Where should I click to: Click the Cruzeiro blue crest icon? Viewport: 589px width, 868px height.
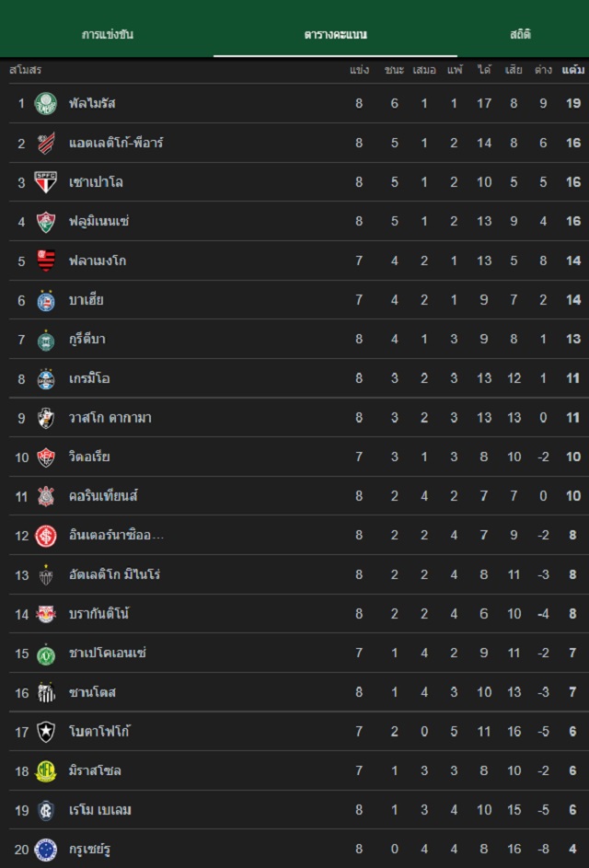tap(45, 849)
